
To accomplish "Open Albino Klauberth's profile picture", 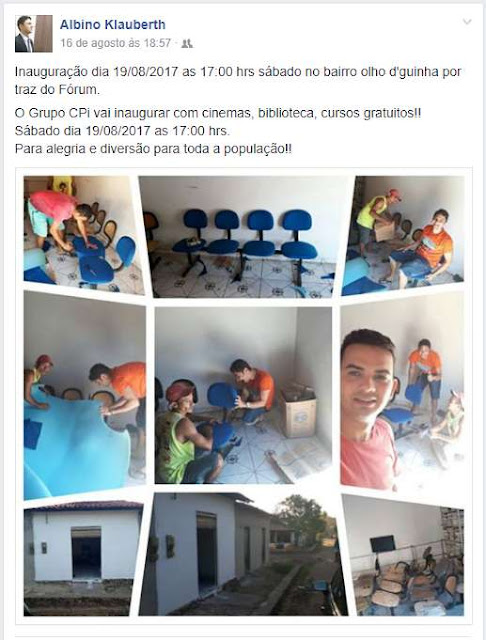I will point(34,34).
